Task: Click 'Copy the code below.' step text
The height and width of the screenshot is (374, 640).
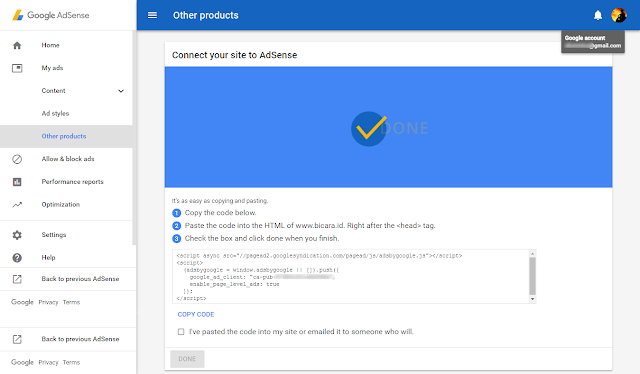Action: click(220, 213)
